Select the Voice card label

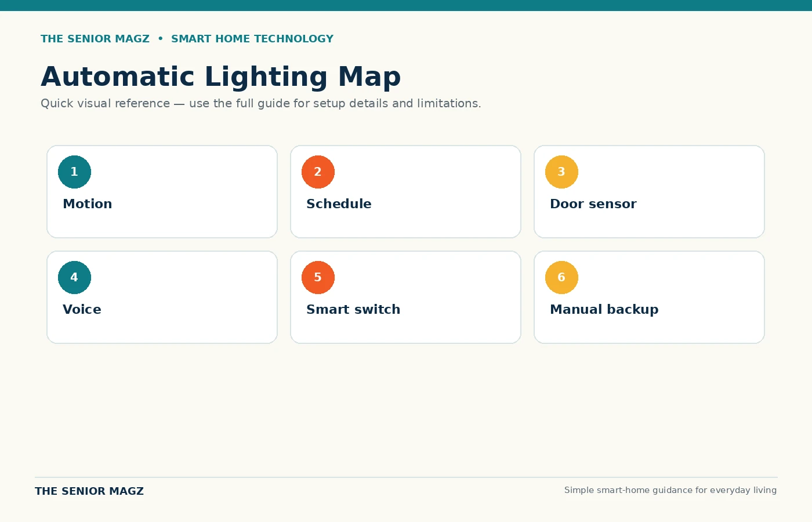pos(82,310)
